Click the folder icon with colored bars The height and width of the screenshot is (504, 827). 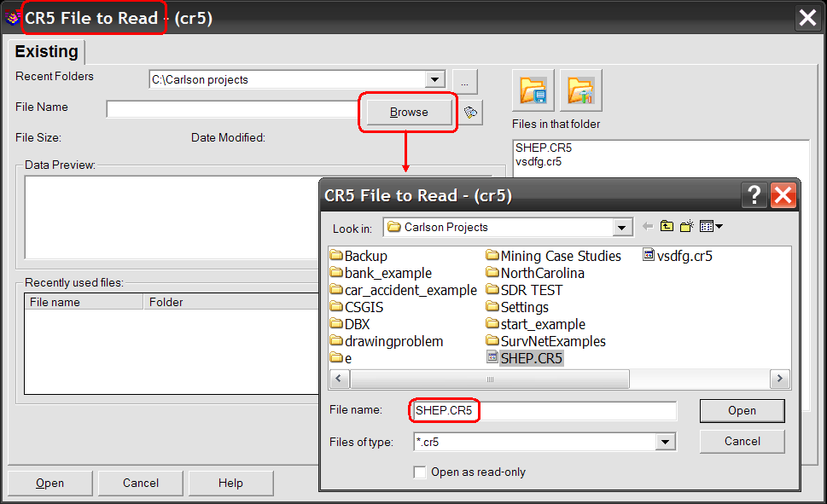pyautogui.click(x=580, y=90)
